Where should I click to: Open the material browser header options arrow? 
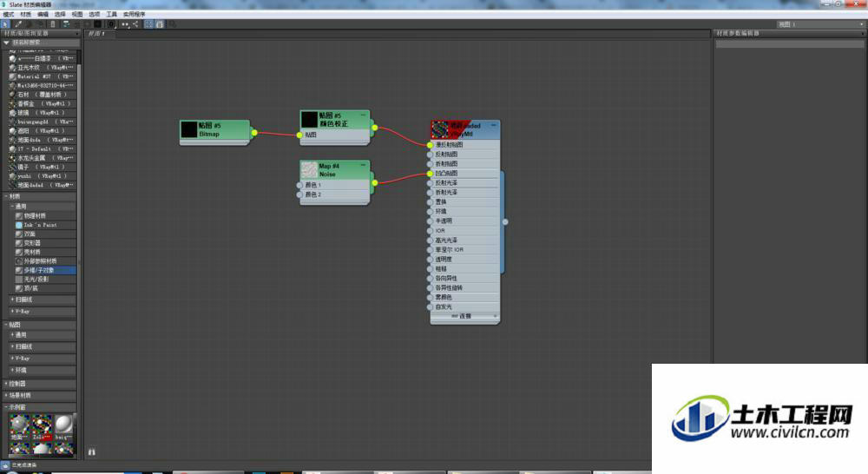(x=77, y=33)
